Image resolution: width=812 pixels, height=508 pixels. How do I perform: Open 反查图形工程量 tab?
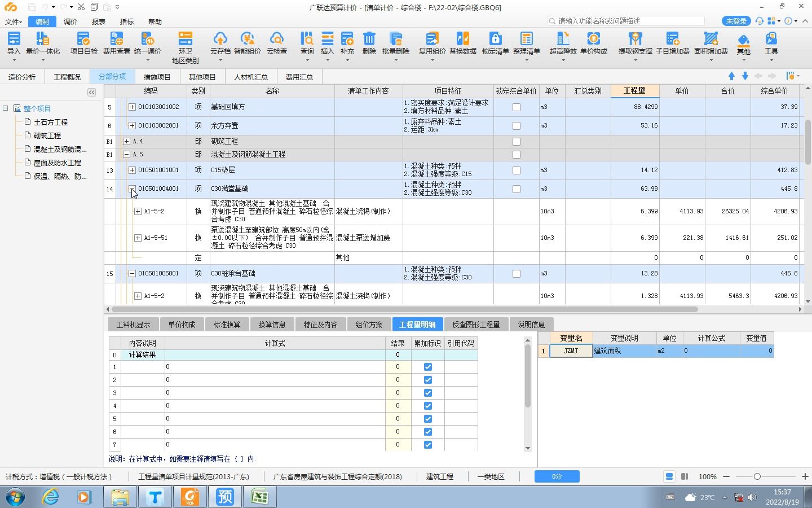click(476, 325)
